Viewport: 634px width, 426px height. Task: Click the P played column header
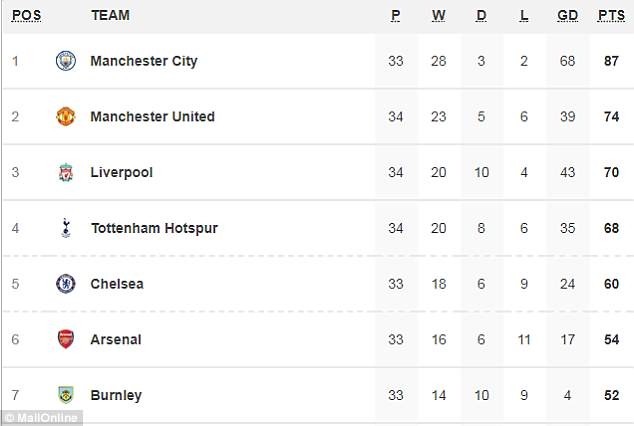tap(395, 16)
